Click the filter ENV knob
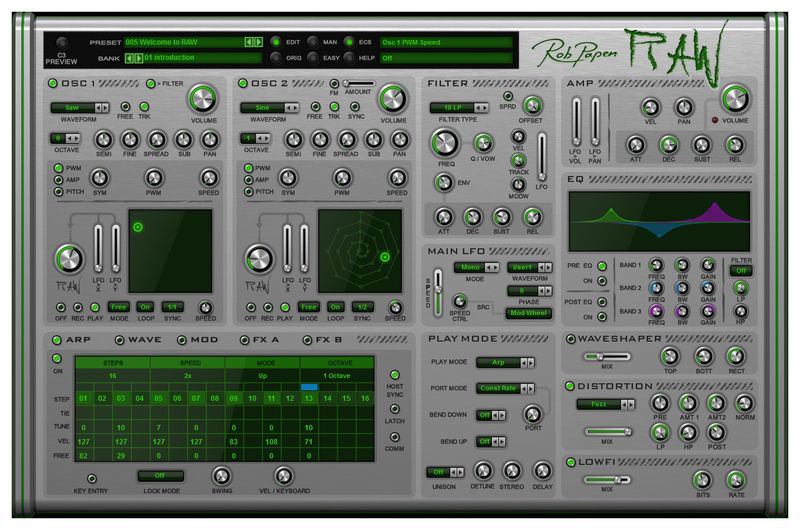Image resolution: width=800 pixels, height=530 pixels. [443, 183]
